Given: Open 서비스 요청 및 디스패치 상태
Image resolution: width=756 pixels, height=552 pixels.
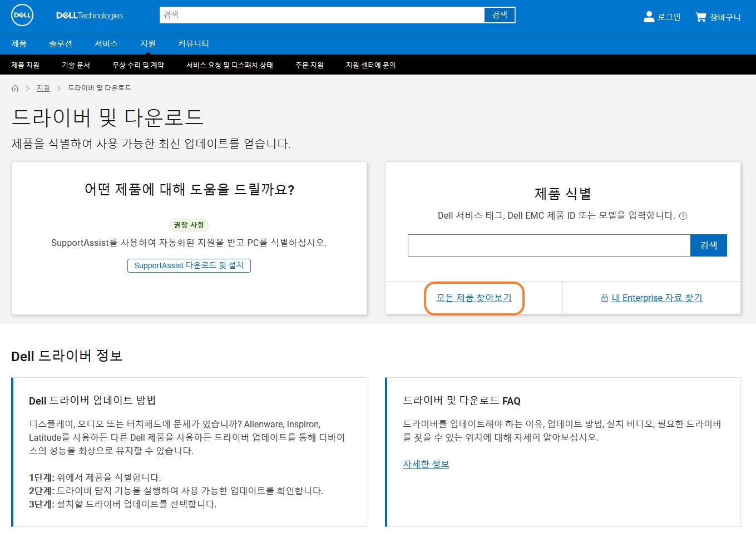Looking at the screenshot, I should 229,65.
